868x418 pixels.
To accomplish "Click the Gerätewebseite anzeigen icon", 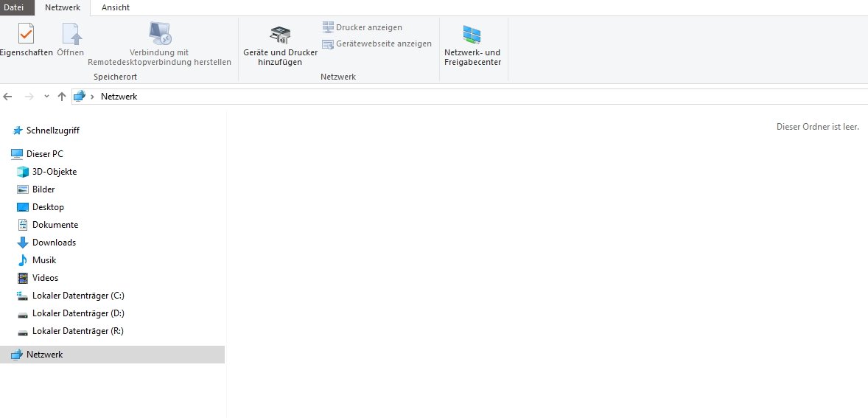I will [x=329, y=43].
